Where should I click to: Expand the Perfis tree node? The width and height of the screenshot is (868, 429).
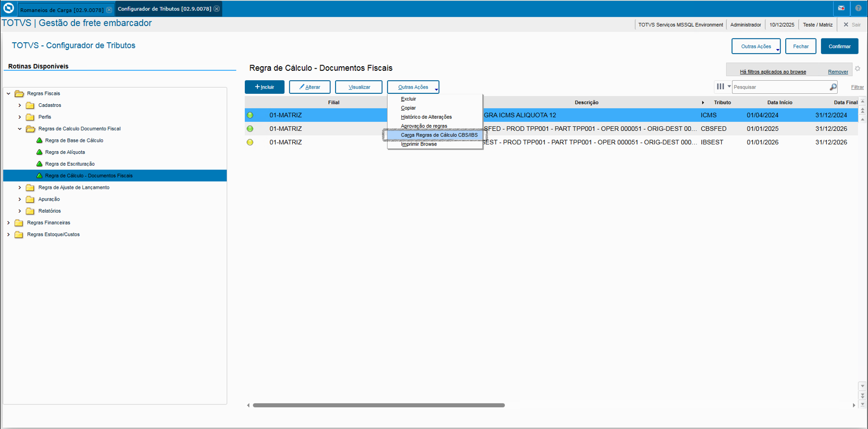pos(20,117)
